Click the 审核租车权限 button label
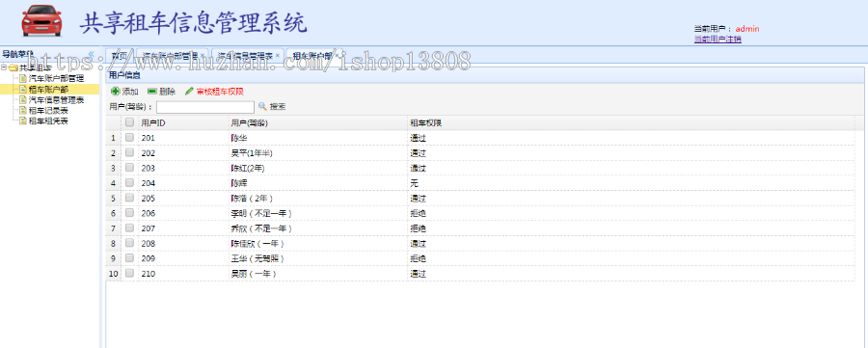This screenshot has width=868, height=348. [x=220, y=92]
